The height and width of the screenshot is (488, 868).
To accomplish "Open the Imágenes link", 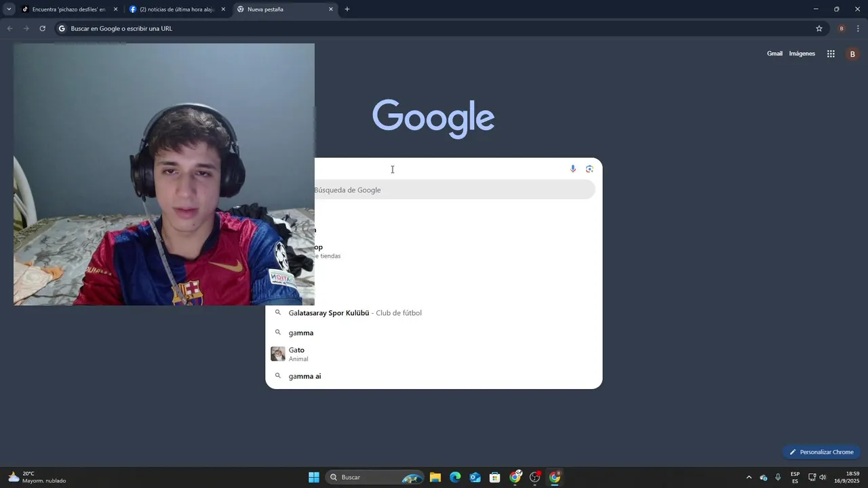I will pyautogui.click(x=802, y=54).
